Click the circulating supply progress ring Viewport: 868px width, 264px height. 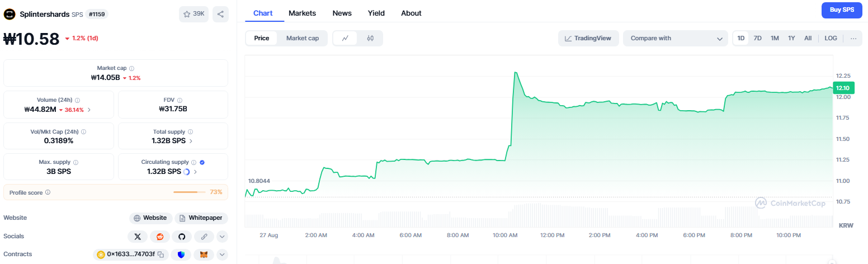point(186,172)
